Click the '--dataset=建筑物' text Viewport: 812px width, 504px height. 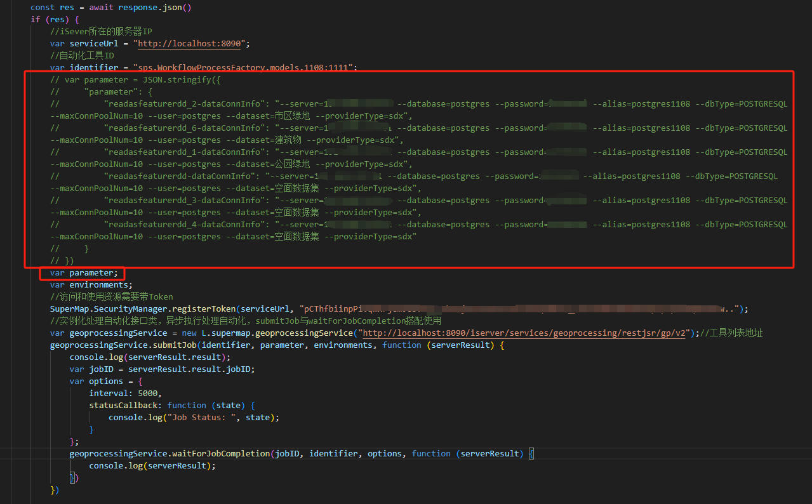[263, 140]
